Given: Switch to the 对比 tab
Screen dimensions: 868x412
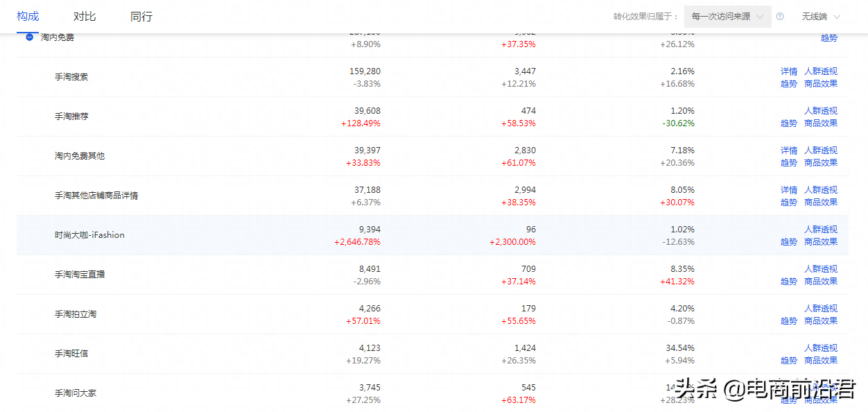Looking at the screenshot, I should pyautogui.click(x=85, y=17).
